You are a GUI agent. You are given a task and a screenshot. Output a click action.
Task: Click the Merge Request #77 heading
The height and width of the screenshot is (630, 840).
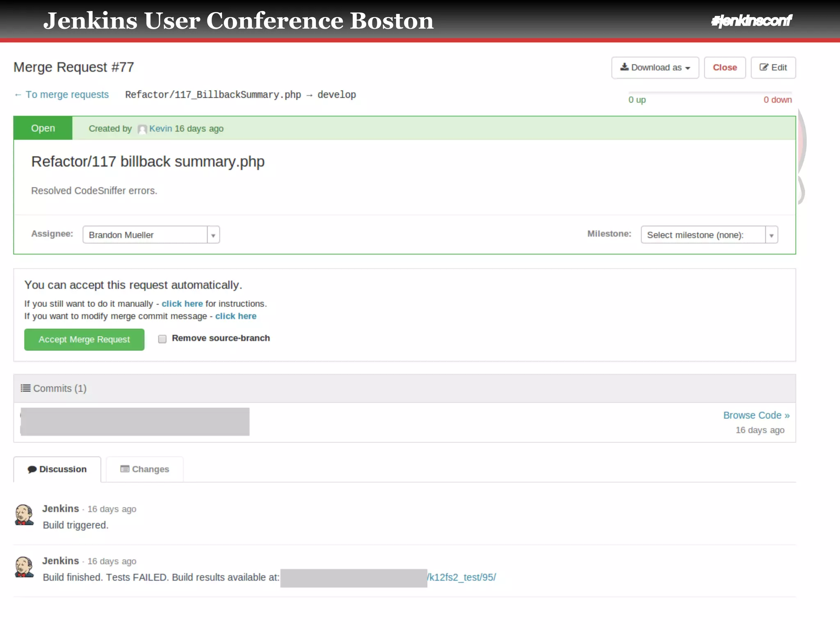pos(74,67)
